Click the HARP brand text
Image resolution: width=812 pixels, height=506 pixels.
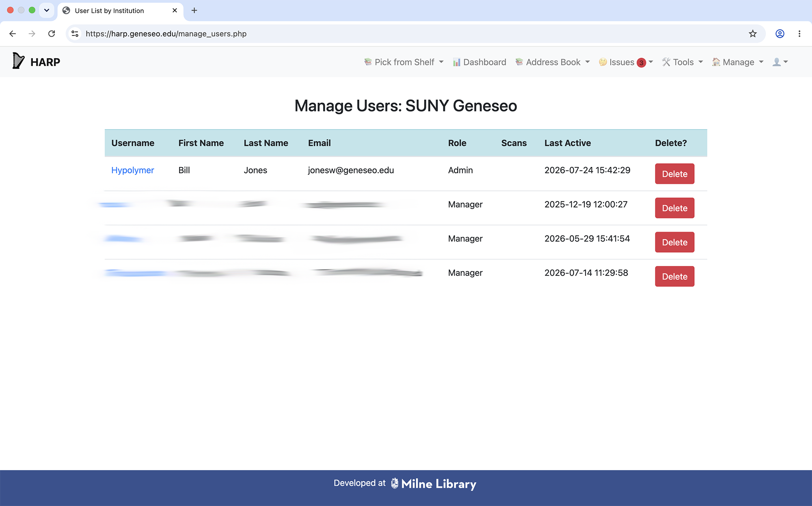[x=45, y=62]
